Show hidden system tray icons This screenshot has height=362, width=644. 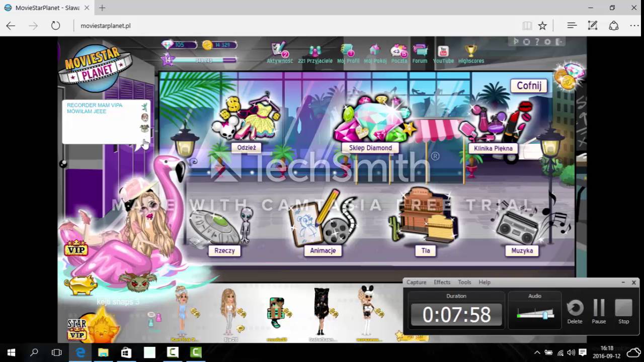(x=537, y=352)
